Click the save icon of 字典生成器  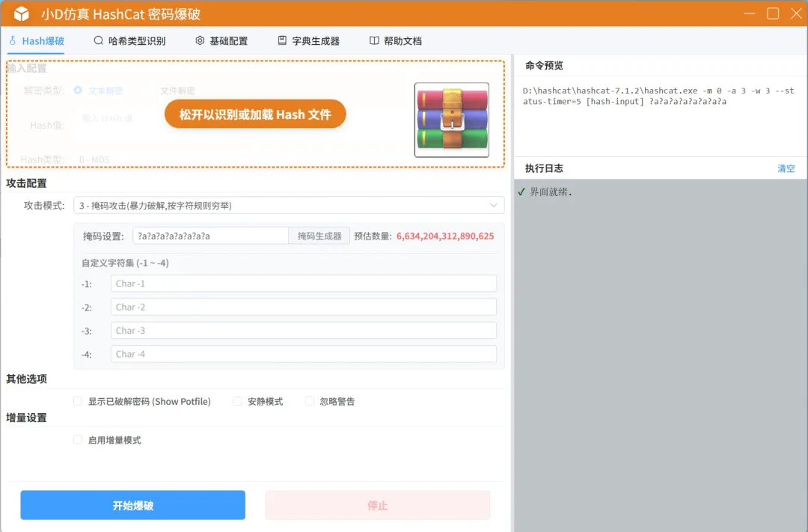point(282,40)
